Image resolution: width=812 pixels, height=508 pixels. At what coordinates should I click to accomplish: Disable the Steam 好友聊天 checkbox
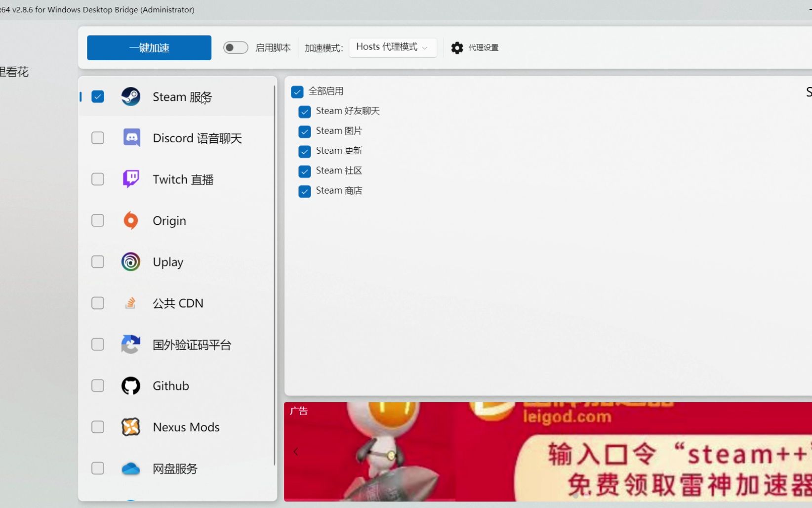pyautogui.click(x=304, y=112)
